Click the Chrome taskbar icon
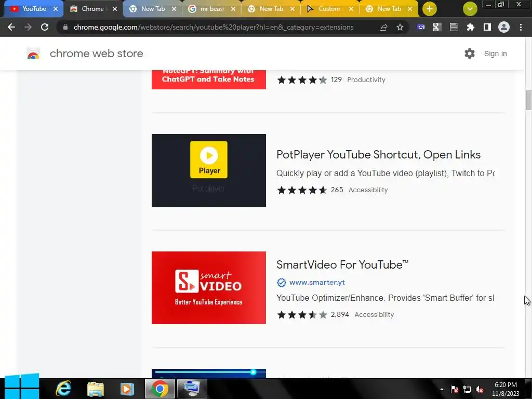Viewport: 532px width, 399px height. pos(160,389)
